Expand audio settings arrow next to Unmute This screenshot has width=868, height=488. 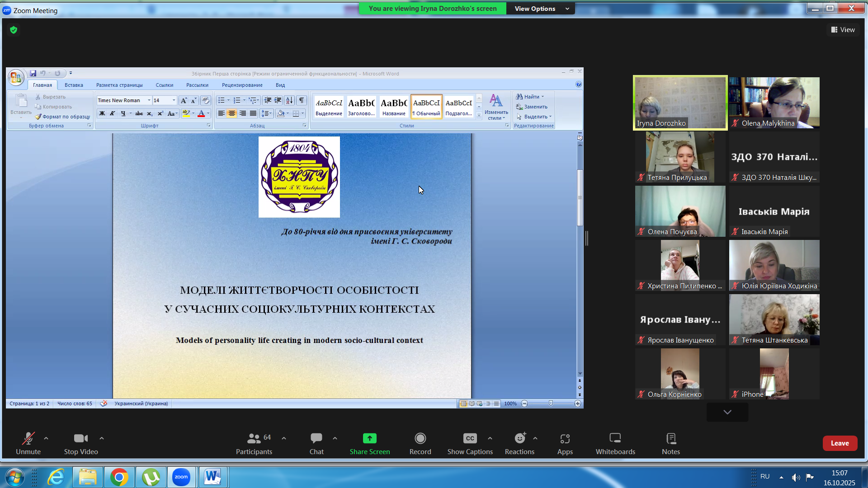pyautogui.click(x=46, y=438)
